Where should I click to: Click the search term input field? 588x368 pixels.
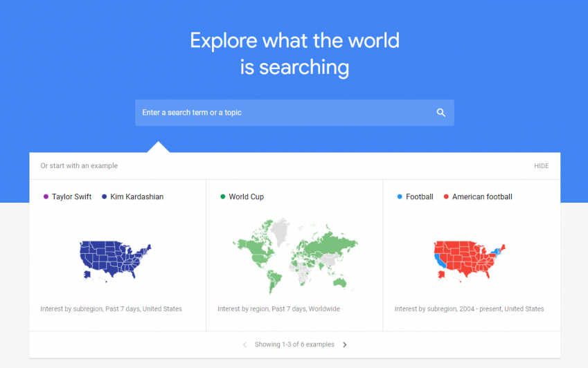tap(294, 113)
